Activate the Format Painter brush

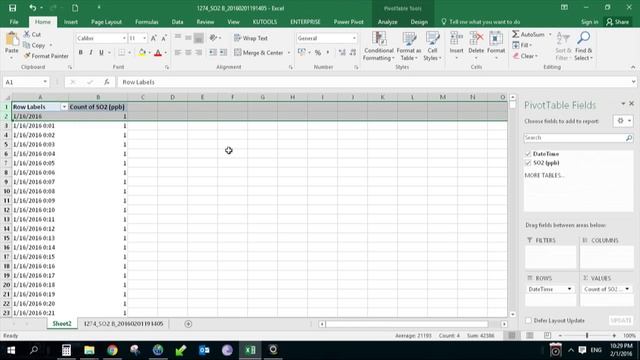click(46, 56)
